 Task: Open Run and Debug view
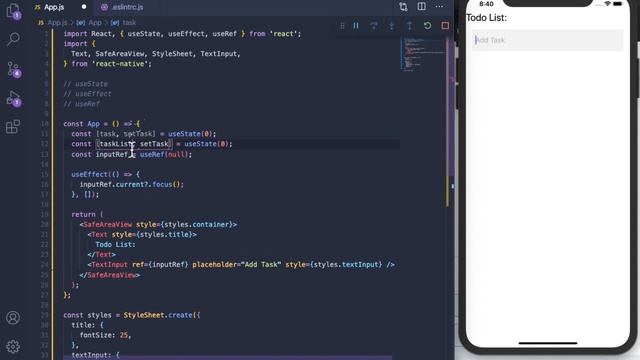pyautogui.click(x=13, y=98)
